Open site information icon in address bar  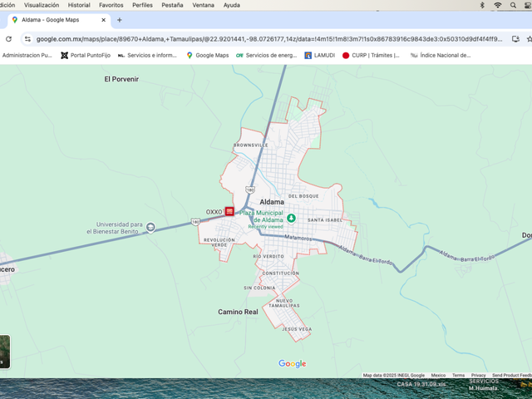coord(27,39)
